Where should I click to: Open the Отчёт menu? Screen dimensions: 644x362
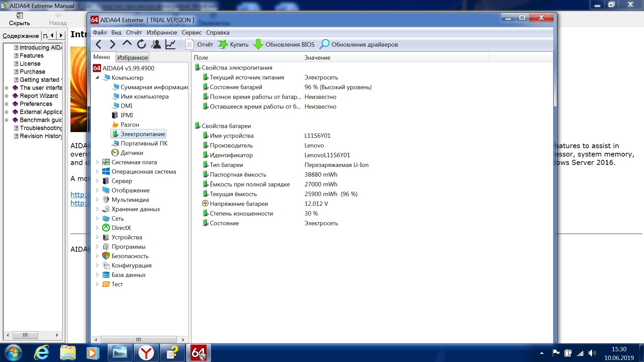click(x=134, y=33)
